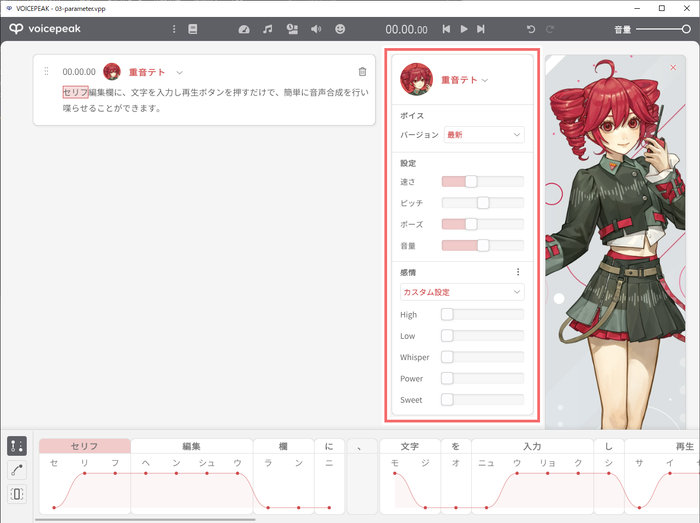The height and width of the screenshot is (523, 700).
Task: Click the highlighted word セリフ in the text
Action: coord(75,92)
